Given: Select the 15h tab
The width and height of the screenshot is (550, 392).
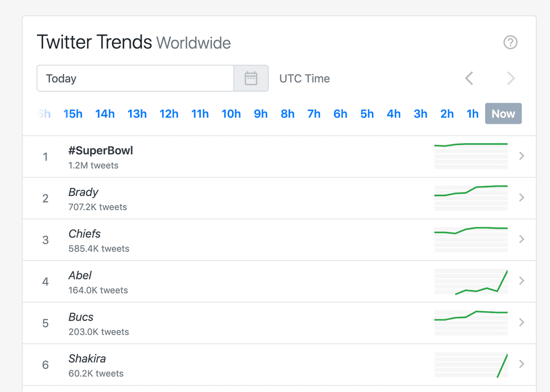Looking at the screenshot, I should 73,113.
